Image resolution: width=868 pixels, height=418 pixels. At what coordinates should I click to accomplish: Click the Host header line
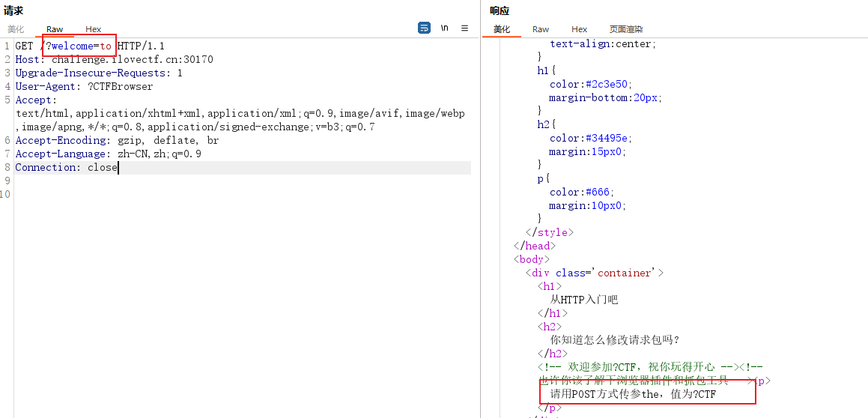(x=114, y=59)
